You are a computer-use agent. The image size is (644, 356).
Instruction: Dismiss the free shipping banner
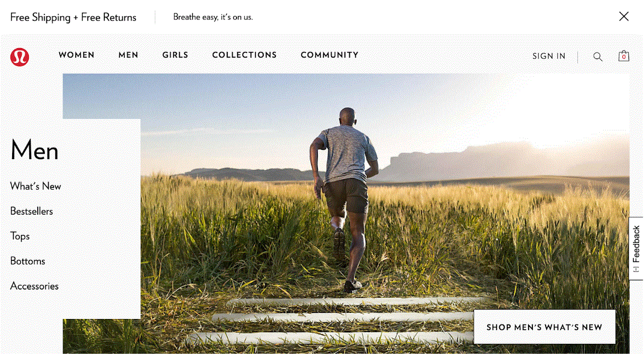pos(624,17)
